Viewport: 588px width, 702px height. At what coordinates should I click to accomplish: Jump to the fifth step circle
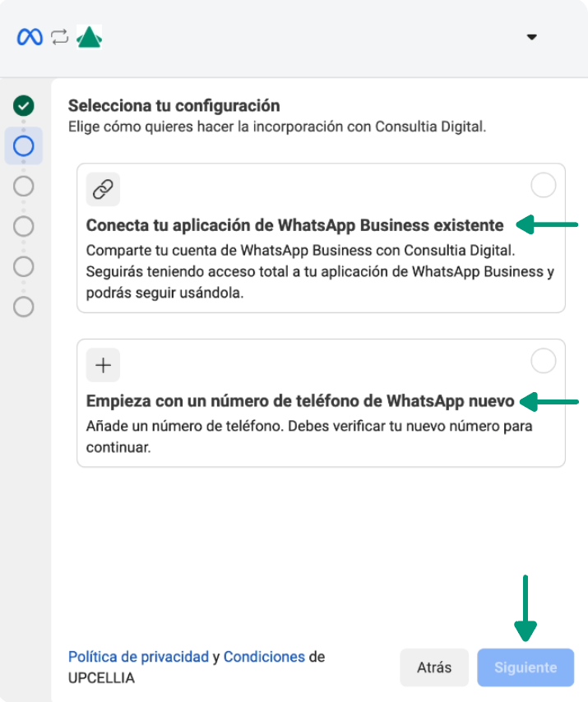pos(24,266)
